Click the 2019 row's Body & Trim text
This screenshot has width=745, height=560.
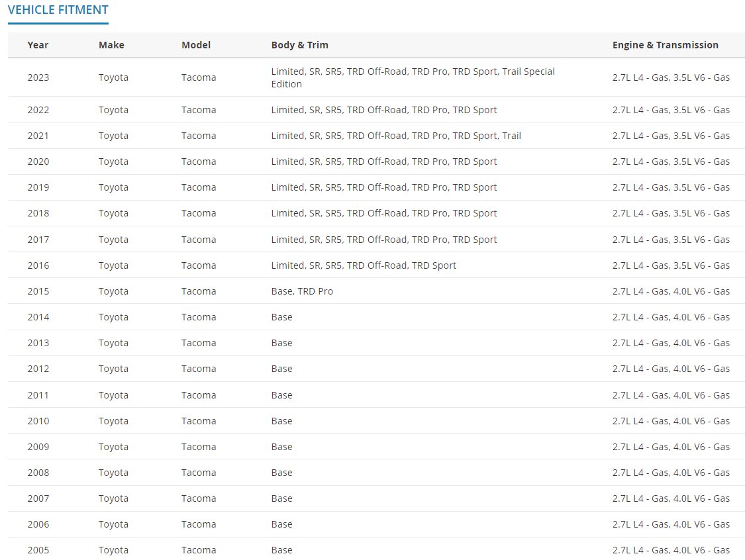point(384,187)
